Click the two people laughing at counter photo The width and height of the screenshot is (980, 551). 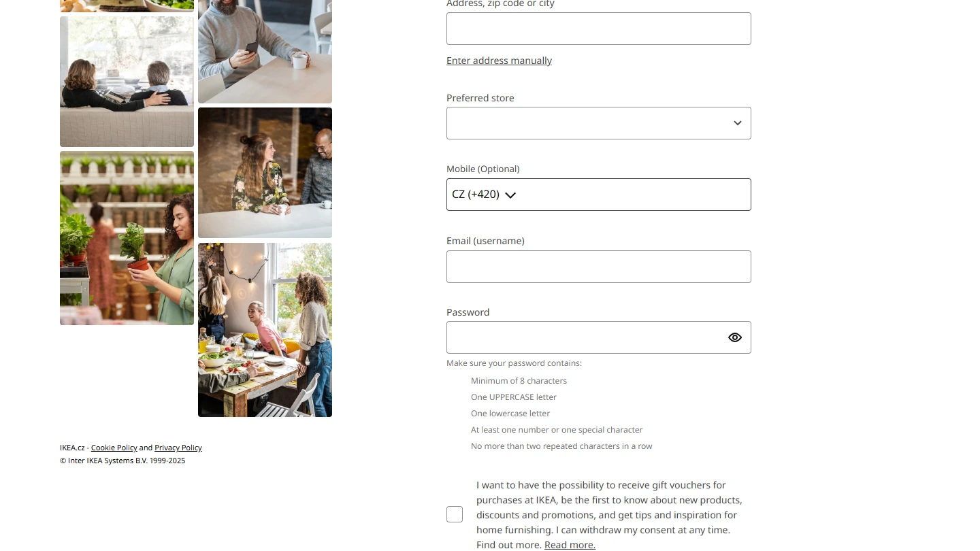[x=265, y=173]
